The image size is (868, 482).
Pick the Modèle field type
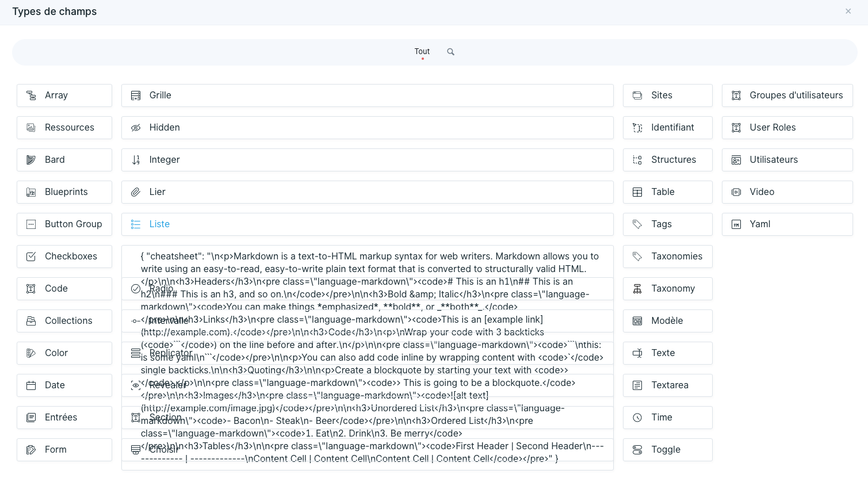tap(668, 321)
